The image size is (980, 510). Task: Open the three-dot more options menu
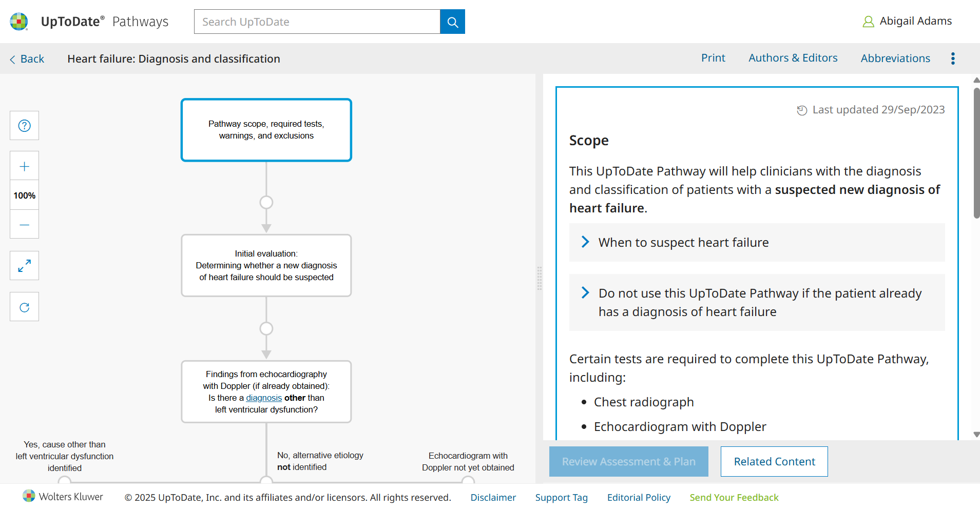pos(953,58)
